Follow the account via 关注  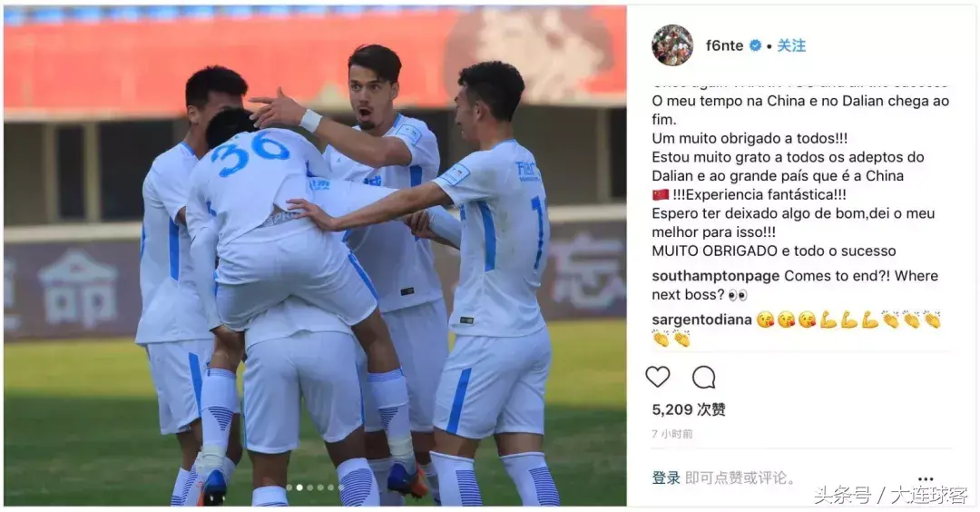pyautogui.click(x=791, y=45)
